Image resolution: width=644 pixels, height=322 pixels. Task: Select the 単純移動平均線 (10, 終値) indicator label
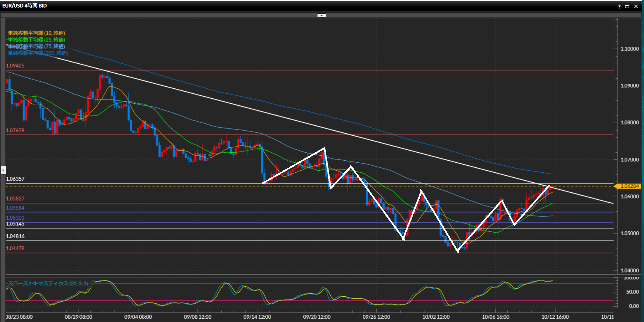pos(37,33)
